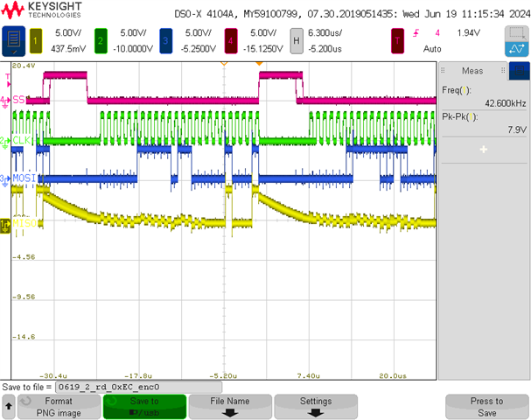Screen dimensions: 531x420
Task: Open the Format PNG image softkey
Action: pos(59,407)
